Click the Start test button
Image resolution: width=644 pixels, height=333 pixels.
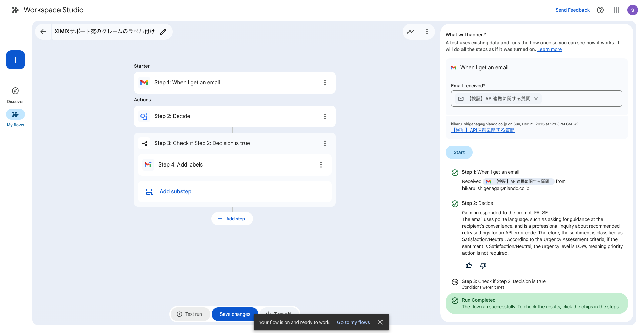tap(459, 152)
